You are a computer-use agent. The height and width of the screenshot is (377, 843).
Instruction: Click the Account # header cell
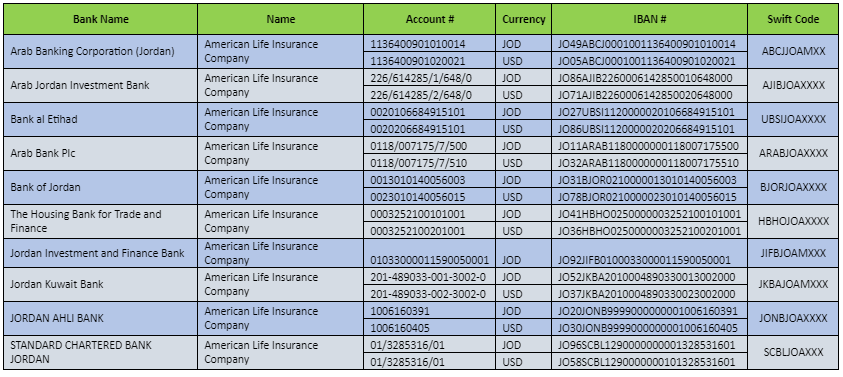[x=430, y=19]
